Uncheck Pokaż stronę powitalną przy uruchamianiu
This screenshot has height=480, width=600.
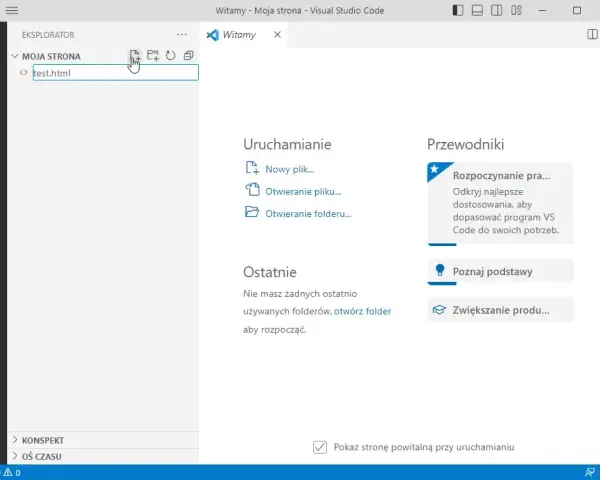[320, 447]
